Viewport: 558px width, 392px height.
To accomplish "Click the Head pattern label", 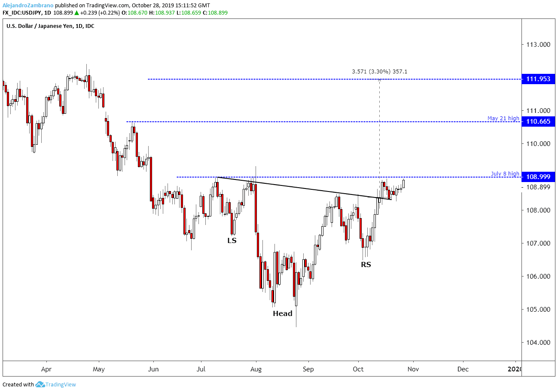I will [x=283, y=313].
